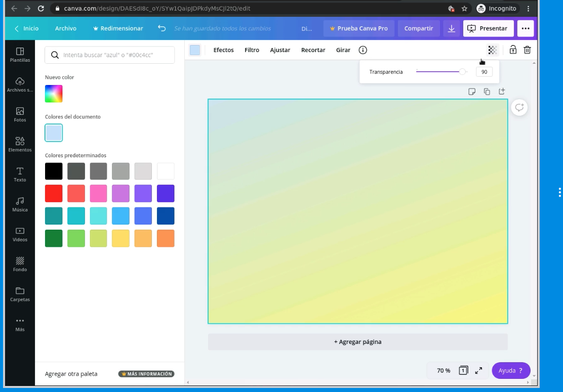Click the add comment bubble icon
Screen dimensions: 563x392
pos(519,107)
